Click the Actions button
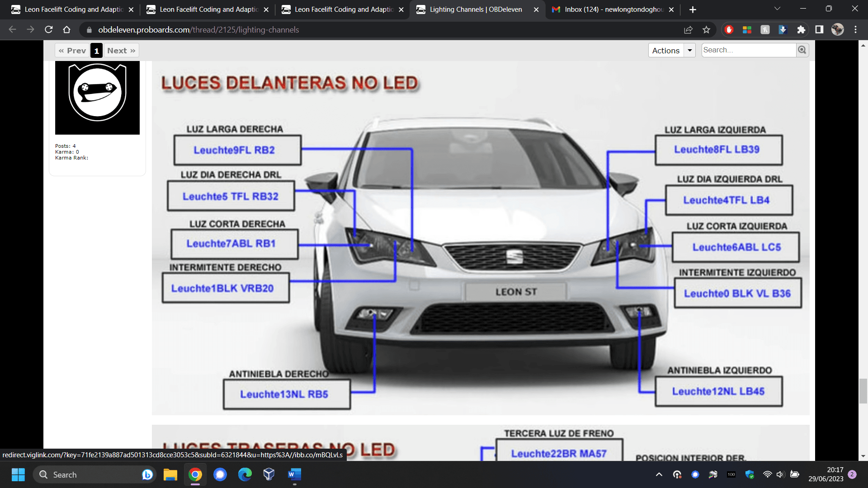The image size is (868, 488). point(665,51)
